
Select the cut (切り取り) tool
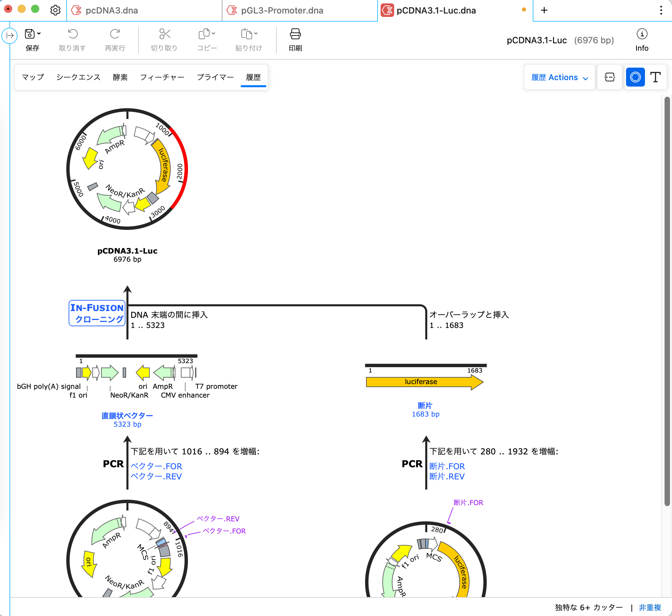point(164,39)
